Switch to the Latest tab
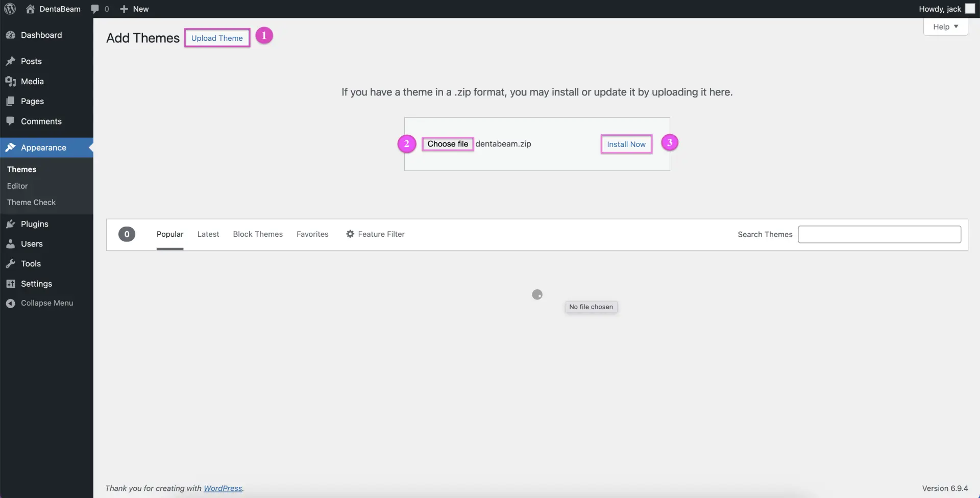Image resolution: width=980 pixels, height=498 pixels. click(208, 234)
